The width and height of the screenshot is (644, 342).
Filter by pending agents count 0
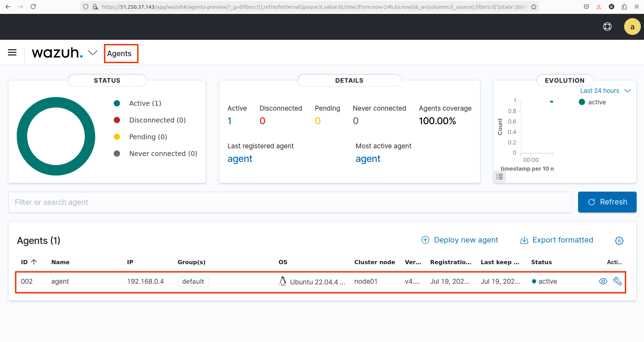click(x=318, y=121)
